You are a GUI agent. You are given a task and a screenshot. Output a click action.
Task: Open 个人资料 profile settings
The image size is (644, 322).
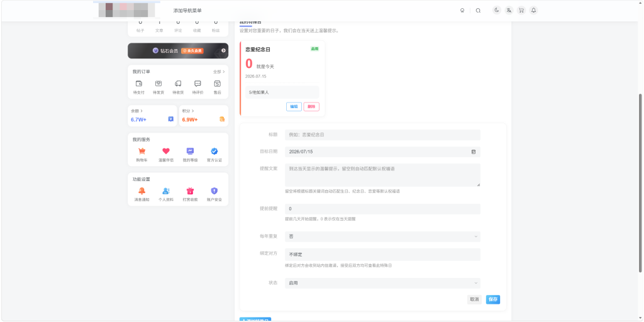tap(166, 194)
